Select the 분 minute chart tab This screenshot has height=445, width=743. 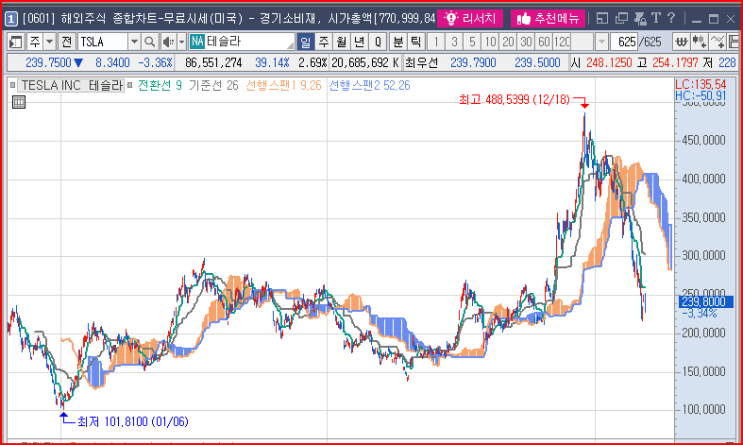pos(398,42)
